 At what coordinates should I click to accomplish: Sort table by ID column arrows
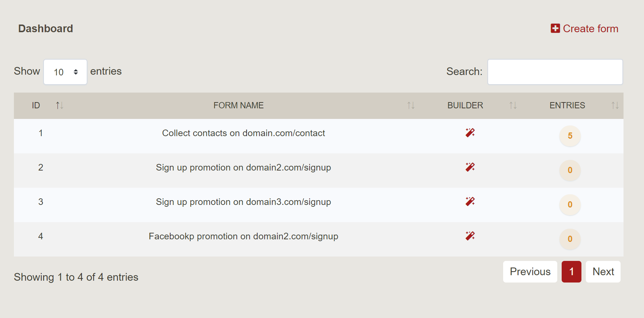click(x=59, y=105)
